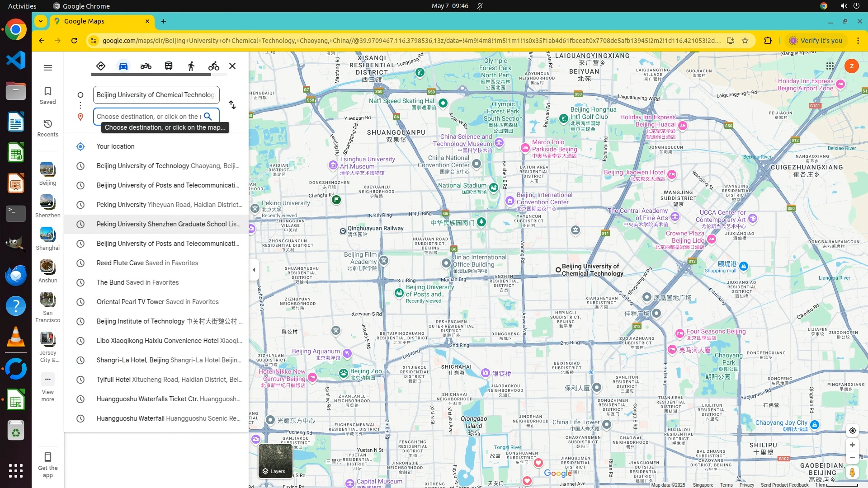
Task: Select the Cycling travel mode icon
Action: click(213, 66)
